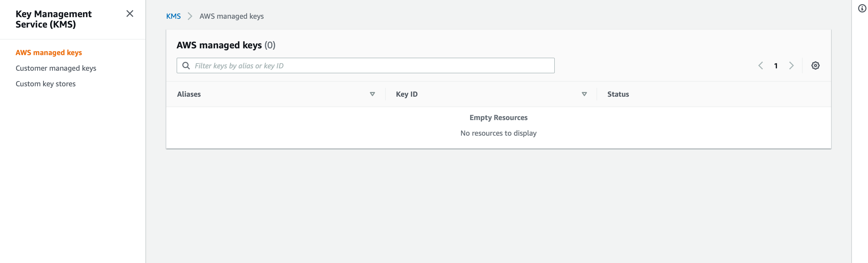Sort the table by the Aliases column arrow
This screenshot has height=263, width=868.
372,94
